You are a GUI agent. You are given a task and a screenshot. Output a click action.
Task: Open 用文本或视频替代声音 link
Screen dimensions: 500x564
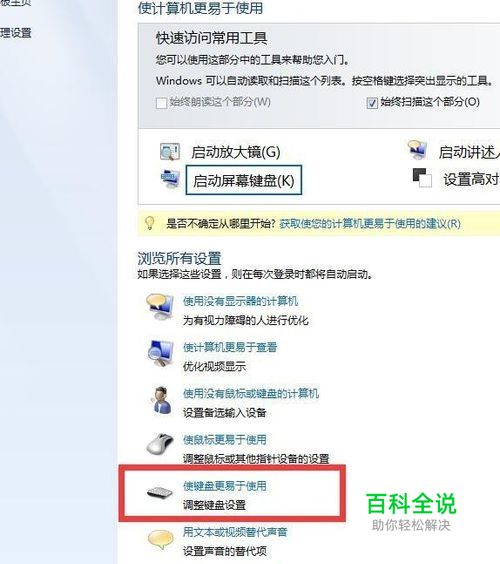(x=235, y=532)
